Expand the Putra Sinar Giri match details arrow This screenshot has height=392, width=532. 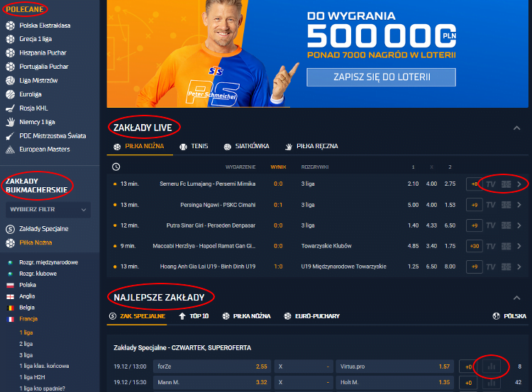coord(520,225)
